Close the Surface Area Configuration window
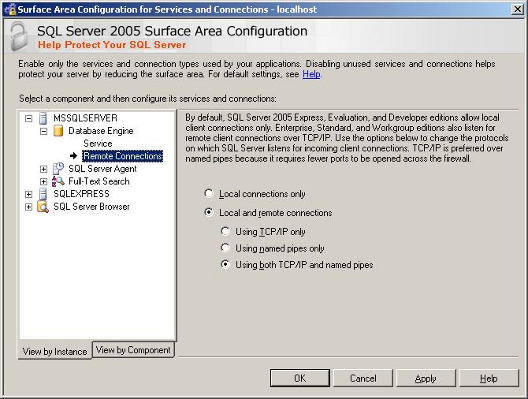Screen dimensions: 528x399 (x=517, y=9)
